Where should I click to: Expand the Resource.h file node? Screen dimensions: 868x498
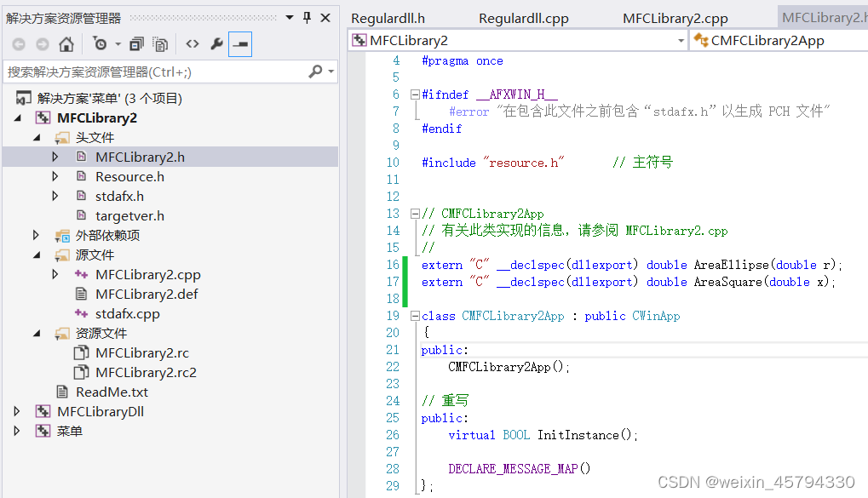[55, 176]
